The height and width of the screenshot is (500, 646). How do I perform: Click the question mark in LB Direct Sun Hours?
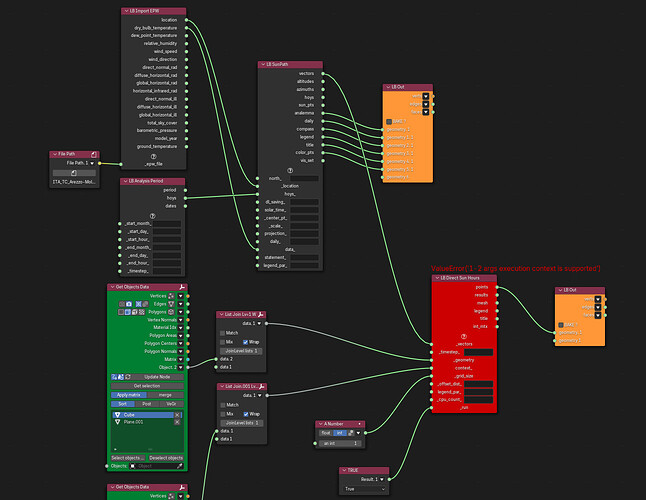[x=463, y=336]
